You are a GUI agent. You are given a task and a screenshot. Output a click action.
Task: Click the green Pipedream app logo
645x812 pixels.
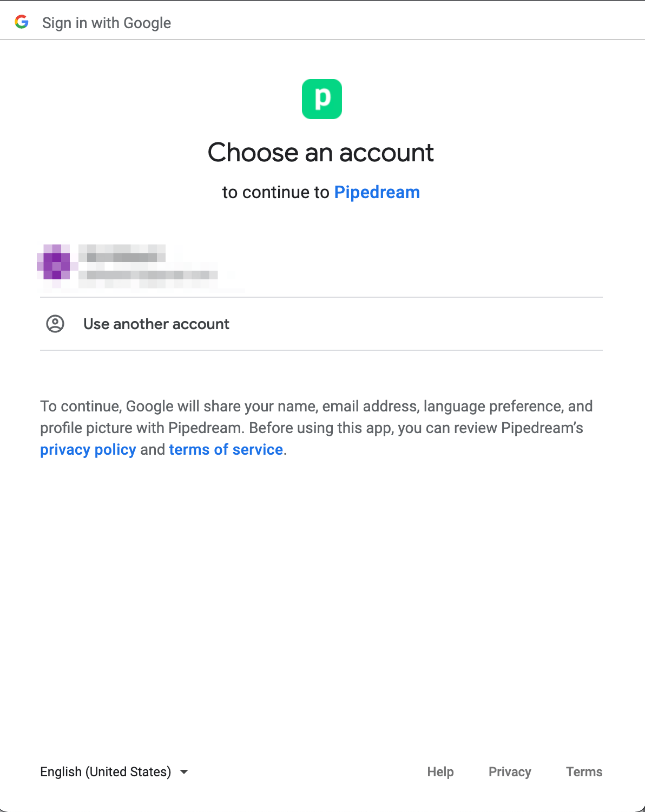pos(322,99)
